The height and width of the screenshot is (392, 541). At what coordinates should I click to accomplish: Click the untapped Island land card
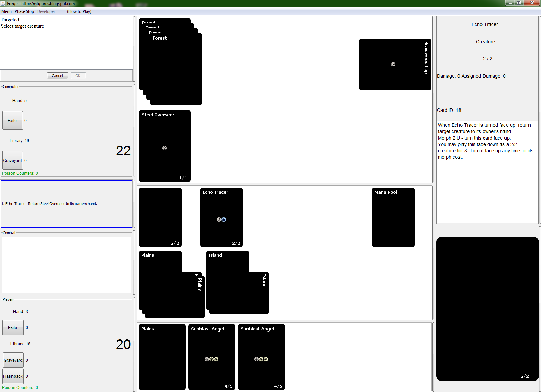(227, 261)
